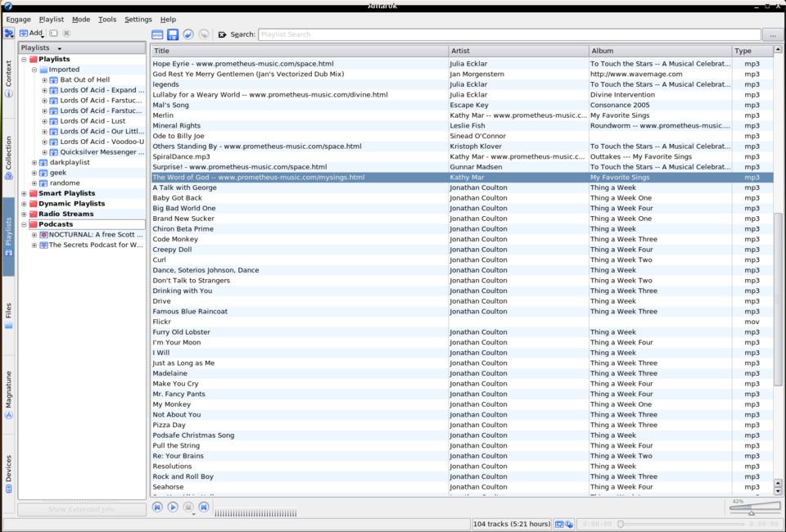Skip to the next track
This screenshot has height=532, width=786.
(x=204, y=507)
